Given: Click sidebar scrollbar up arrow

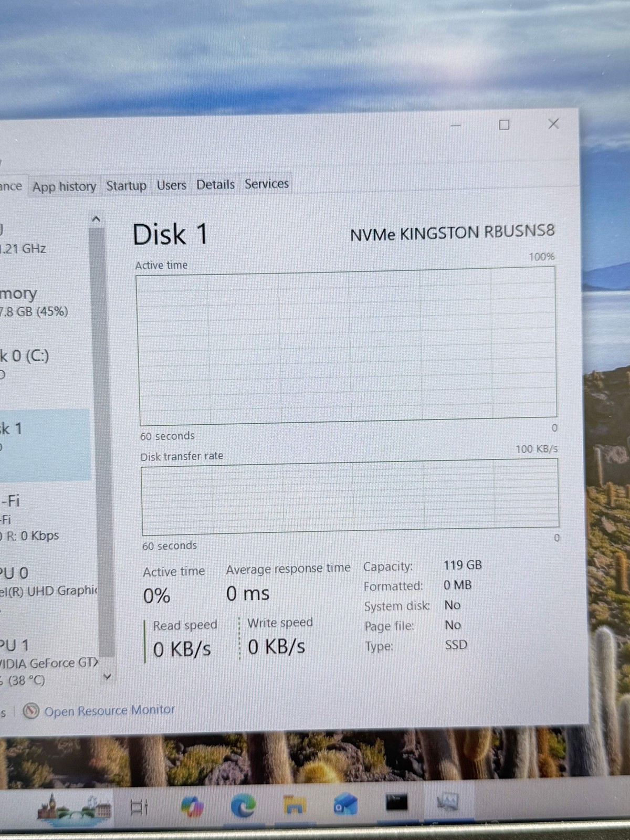Looking at the screenshot, I should (x=96, y=219).
